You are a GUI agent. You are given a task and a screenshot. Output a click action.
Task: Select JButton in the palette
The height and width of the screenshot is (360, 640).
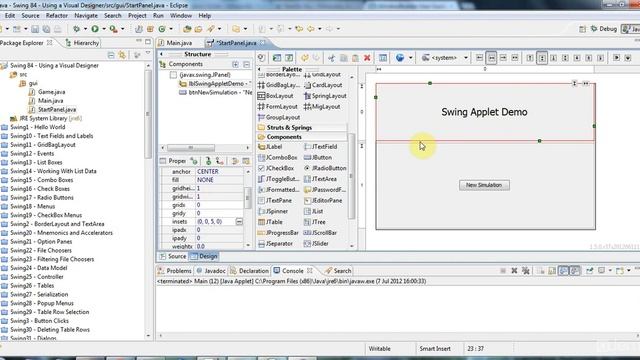coord(318,157)
